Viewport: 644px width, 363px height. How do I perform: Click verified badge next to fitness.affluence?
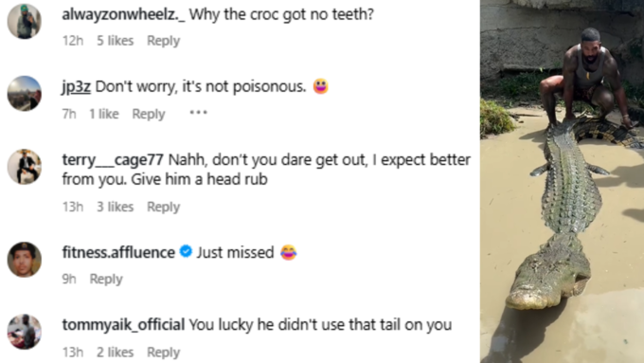[x=186, y=251]
